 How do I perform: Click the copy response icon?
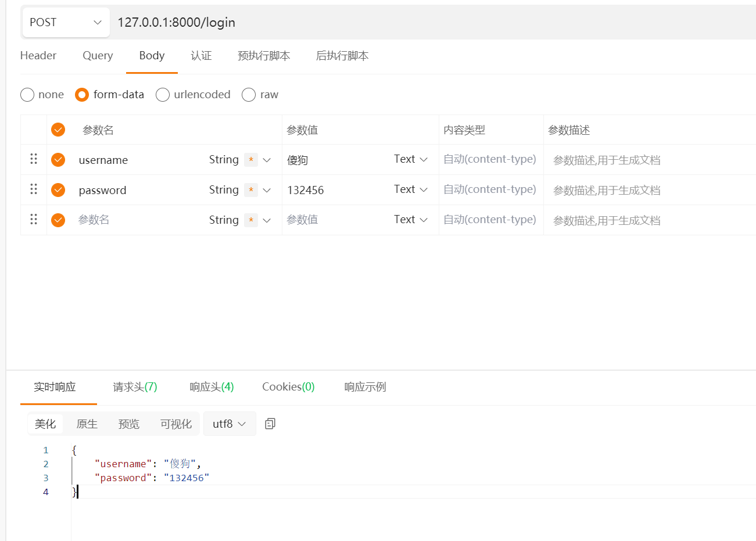tap(270, 424)
